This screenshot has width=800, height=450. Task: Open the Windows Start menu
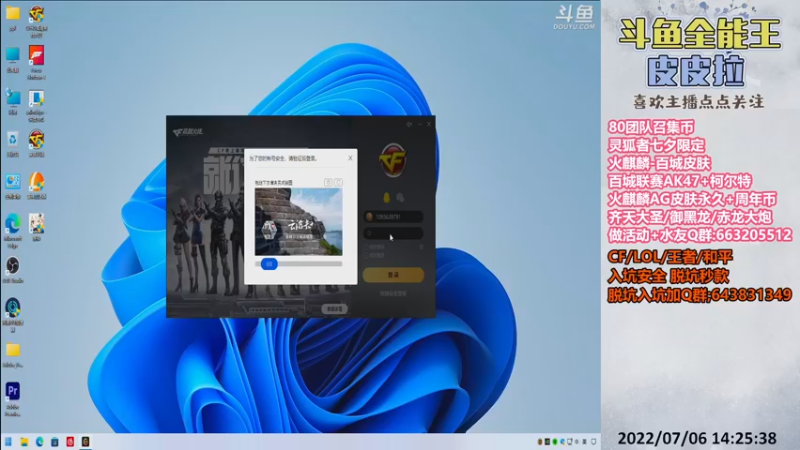click(x=8, y=441)
